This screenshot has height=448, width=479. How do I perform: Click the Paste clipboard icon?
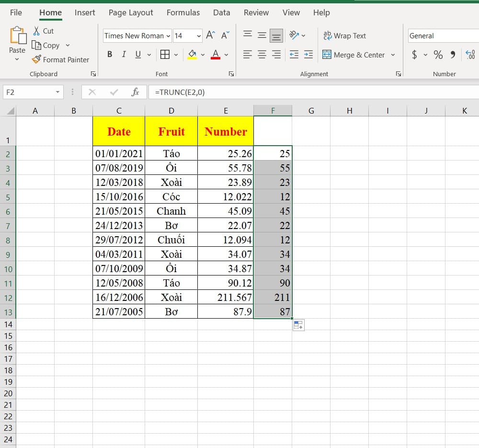(x=18, y=36)
